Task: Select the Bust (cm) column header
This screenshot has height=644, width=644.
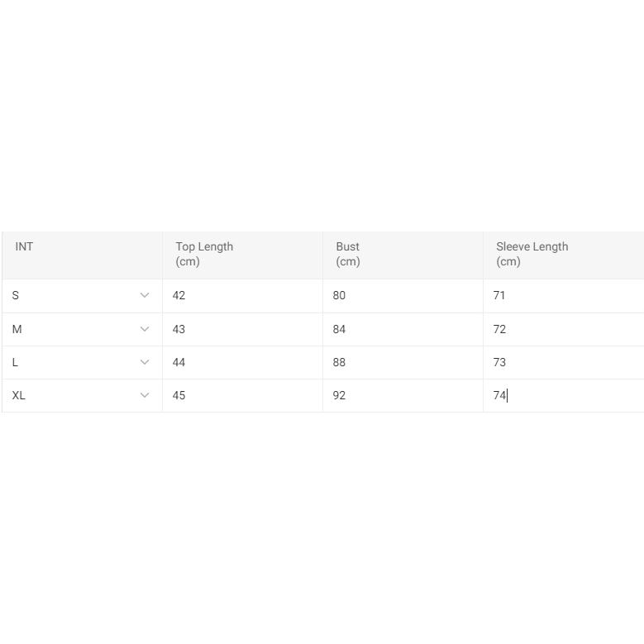Action: [x=348, y=254]
